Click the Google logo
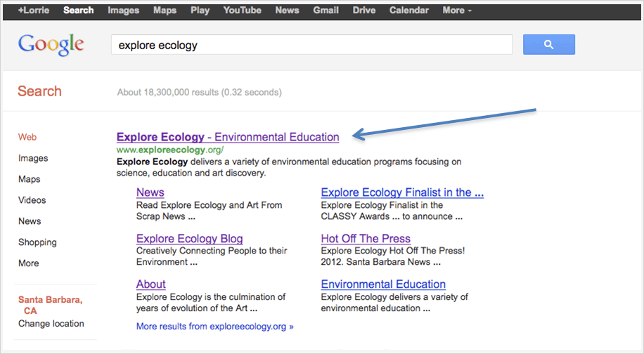644x354 pixels. [x=51, y=45]
